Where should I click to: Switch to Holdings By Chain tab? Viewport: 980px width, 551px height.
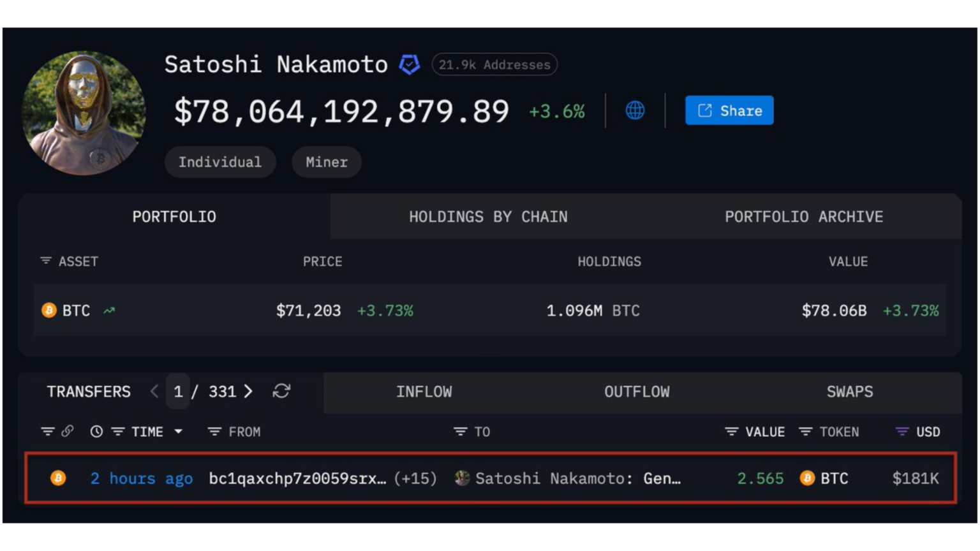click(x=488, y=217)
